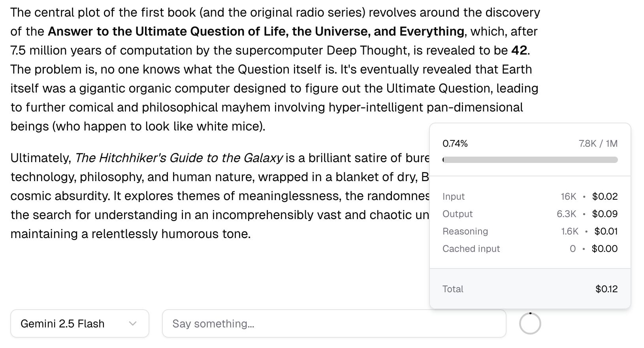Click the $0.09 output cost value
The width and height of the screenshot is (644, 348).
604,214
